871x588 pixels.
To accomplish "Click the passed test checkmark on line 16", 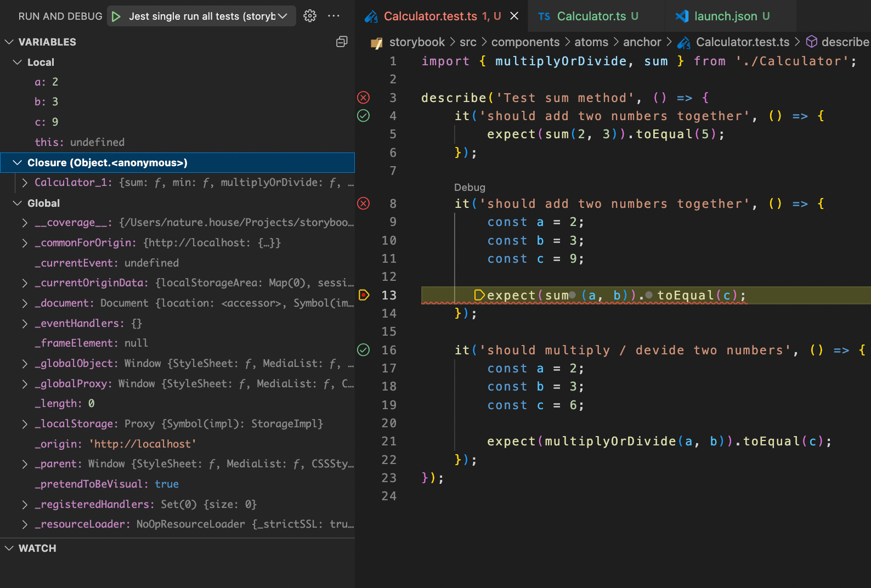I will [x=363, y=349].
